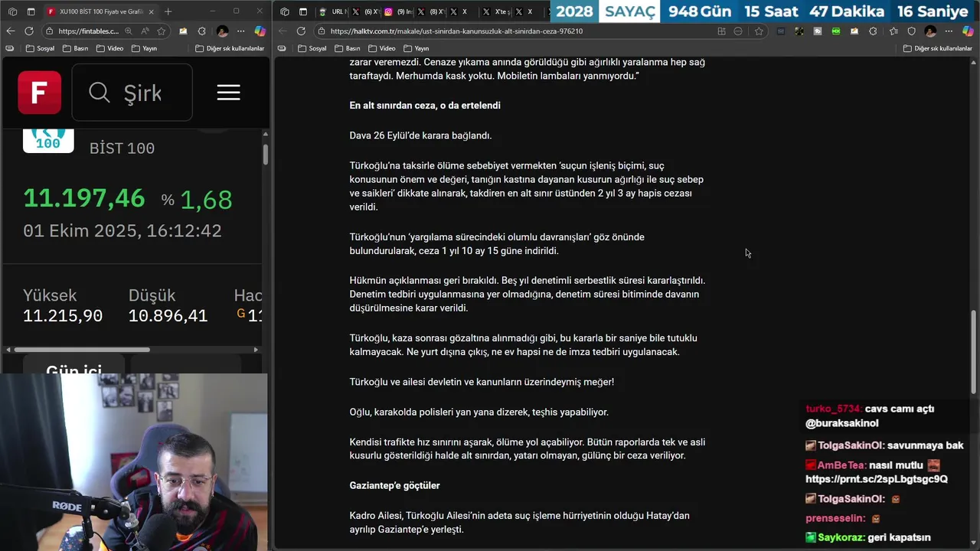The image size is (980, 551).
Task: Open three-dot settings menu in Fintables window
Action: (241, 31)
